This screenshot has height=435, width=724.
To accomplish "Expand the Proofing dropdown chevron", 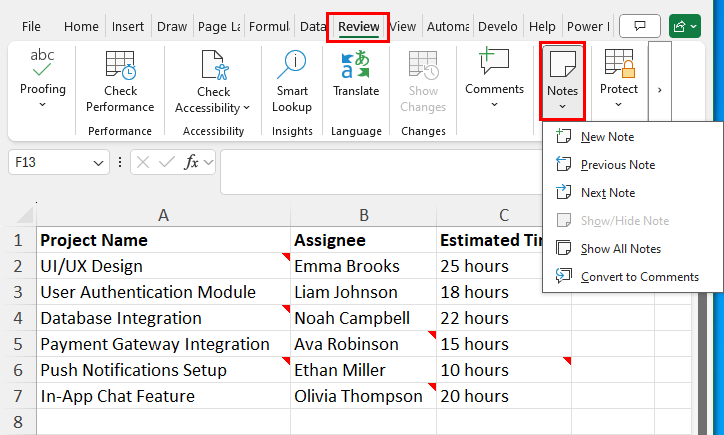I will click(x=42, y=105).
